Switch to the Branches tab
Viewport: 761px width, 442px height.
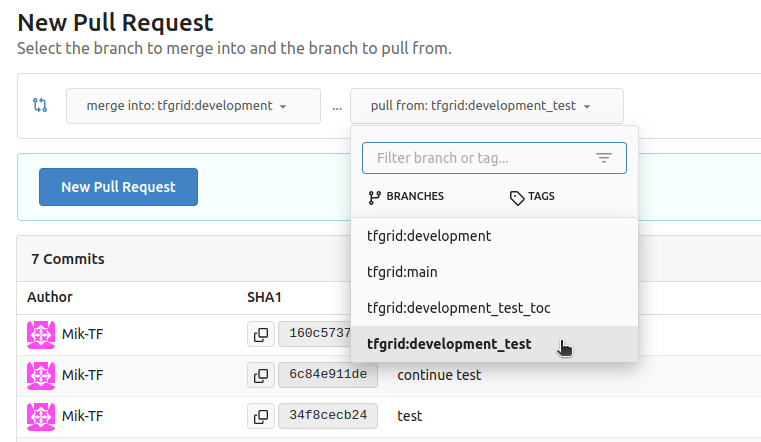point(406,197)
